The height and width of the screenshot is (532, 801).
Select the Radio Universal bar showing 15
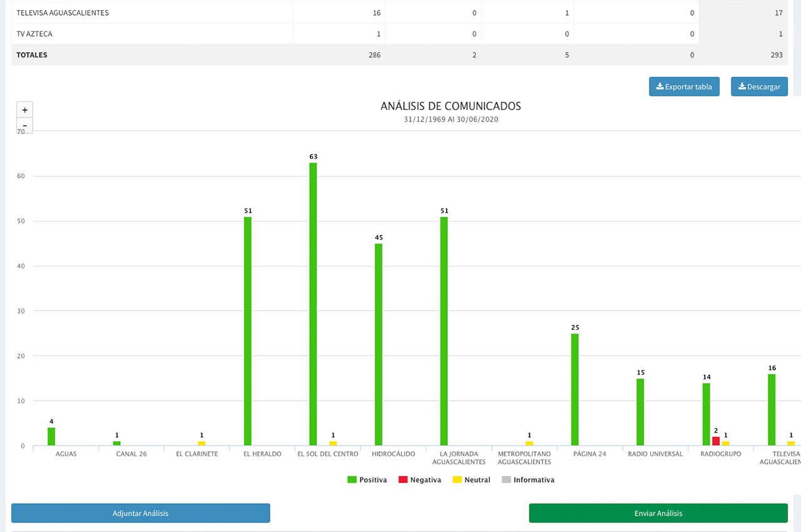pos(640,412)
